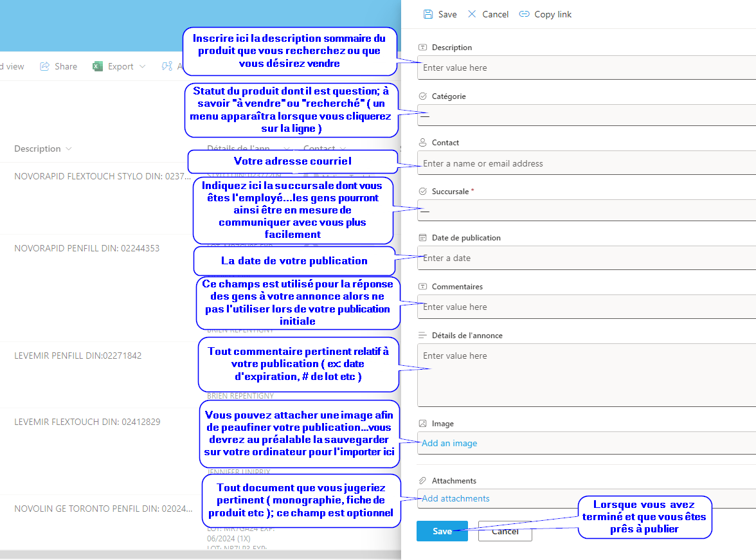Select the NOVOLIN GE TORONTO PENFIL row

[x=103, y=509]
